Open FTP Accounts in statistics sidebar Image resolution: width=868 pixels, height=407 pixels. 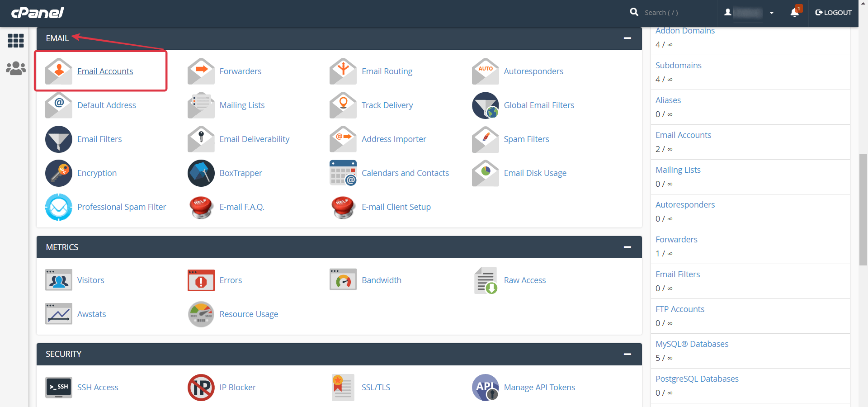coord(680,309)
